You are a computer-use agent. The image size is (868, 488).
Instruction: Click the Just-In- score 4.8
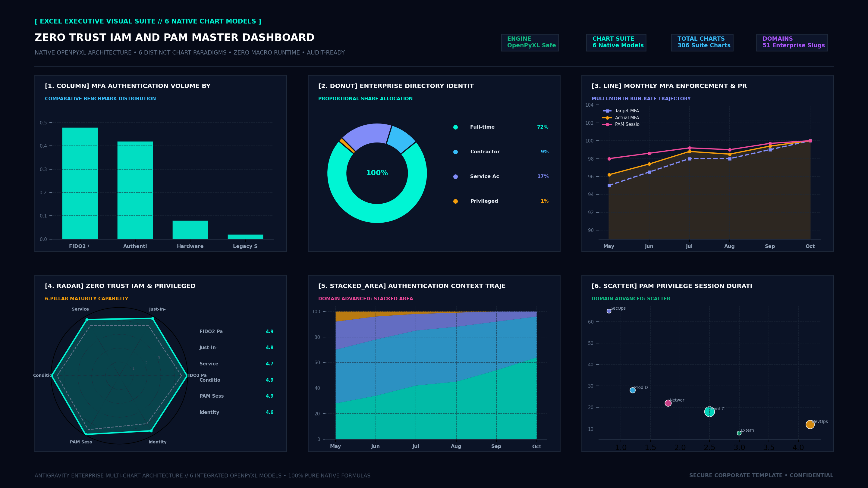tap(269, 348)
